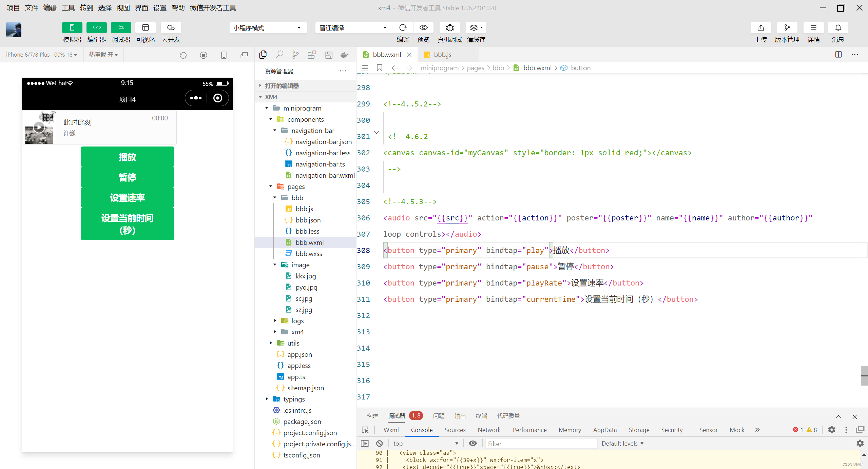The height and width of the screenshot is (469, 868).
Task: Open the mini program mode dropdown
Action: coord(268,28)
